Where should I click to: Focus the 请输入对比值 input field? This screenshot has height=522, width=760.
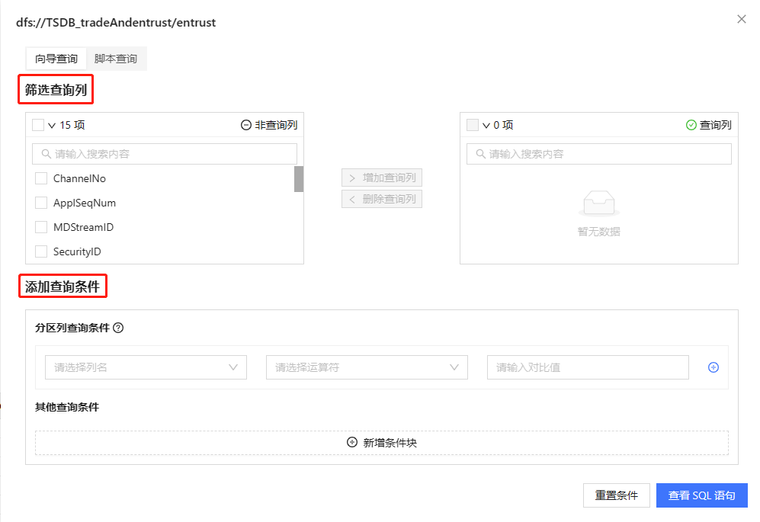(587, 368)
